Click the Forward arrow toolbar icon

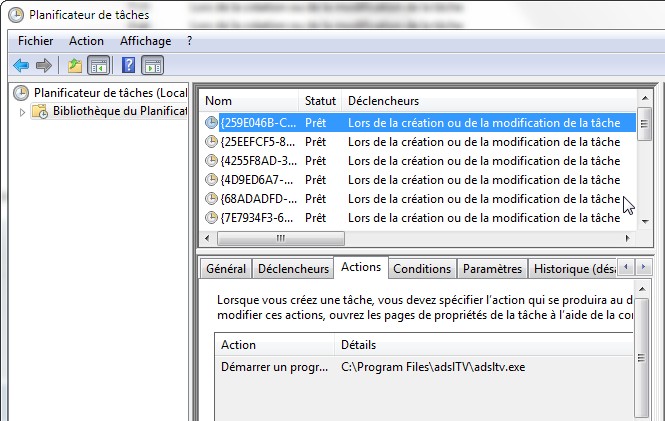click(x=44, y=66)
